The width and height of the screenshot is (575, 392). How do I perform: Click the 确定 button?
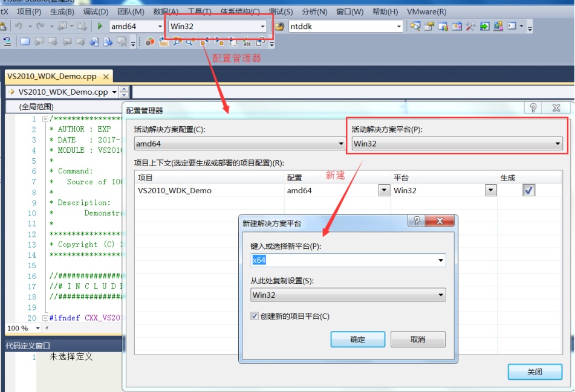(x=357, y=339)
